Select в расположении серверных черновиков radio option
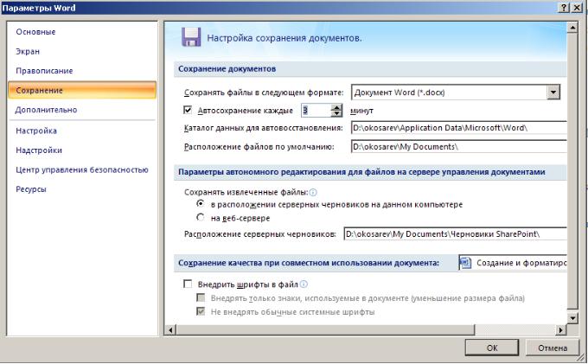The height and width of the screenshot is (364, 588). [x=201, y=203]
